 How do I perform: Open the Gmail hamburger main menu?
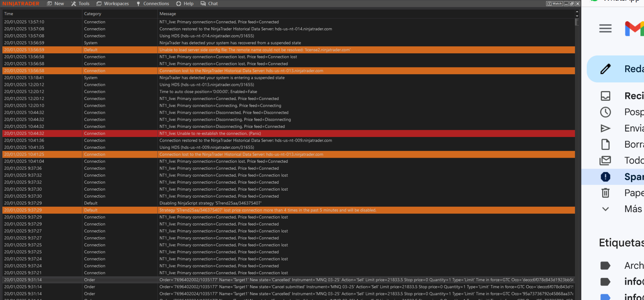(605, 29)
